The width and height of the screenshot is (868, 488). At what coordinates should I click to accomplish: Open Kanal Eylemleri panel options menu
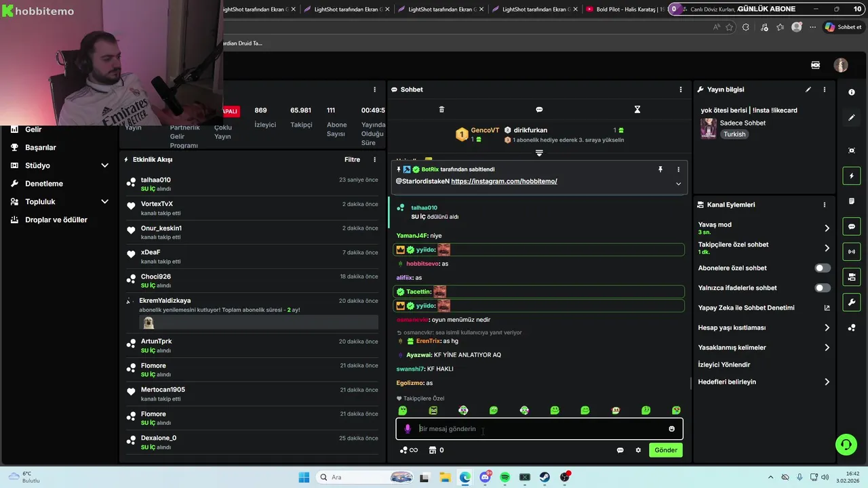pyautogui.click(x=825, y=205)
